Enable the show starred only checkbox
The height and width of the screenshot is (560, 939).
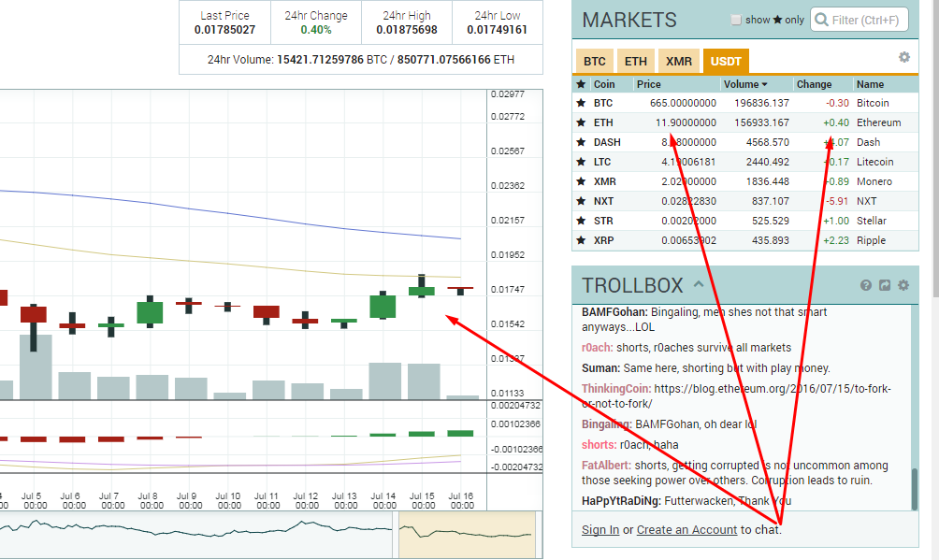(x=736, y=20)
